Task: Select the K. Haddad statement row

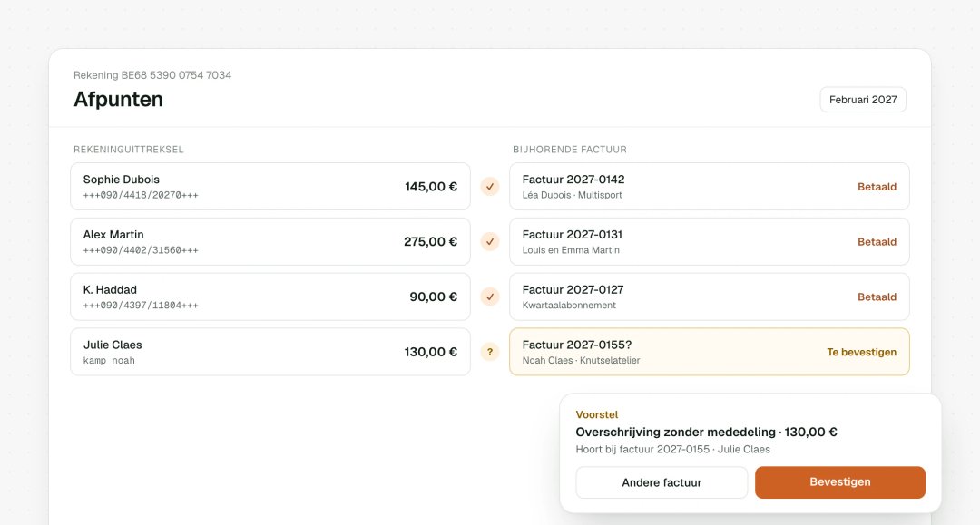Action: click(x=270, y=297)
